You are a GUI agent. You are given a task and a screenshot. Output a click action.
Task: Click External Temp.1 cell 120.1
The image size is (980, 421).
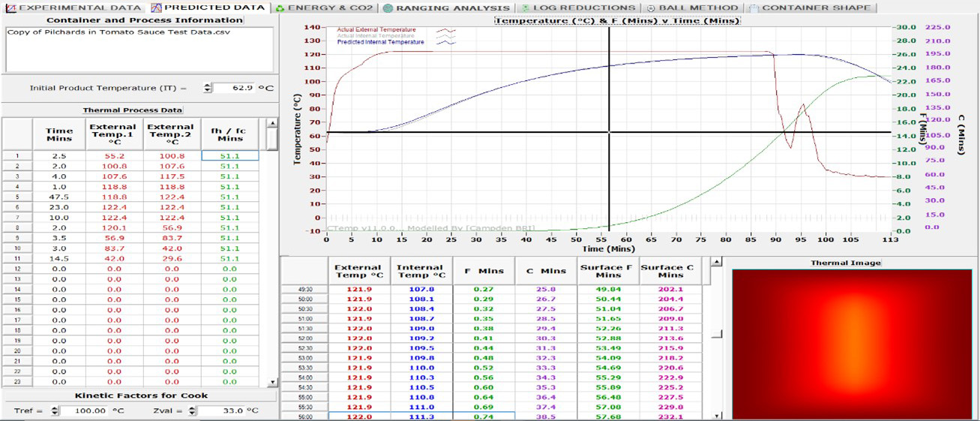coord(115,228)
